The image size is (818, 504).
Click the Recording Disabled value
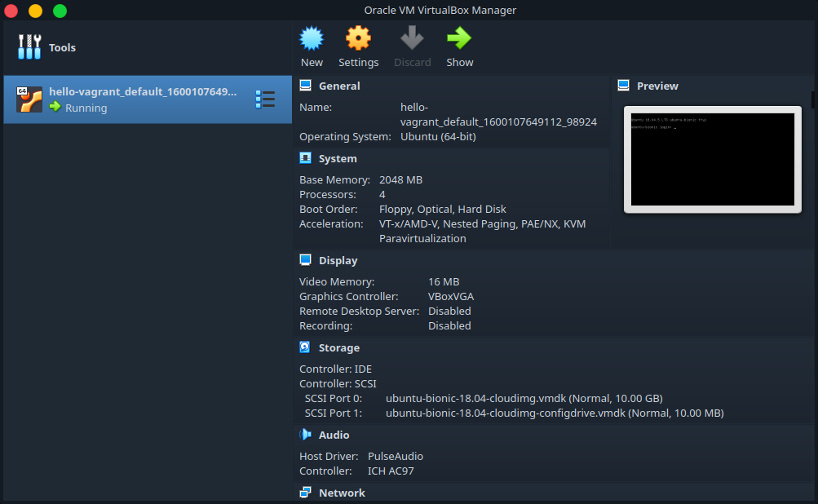pyautogui.click(x=449, y=325)
